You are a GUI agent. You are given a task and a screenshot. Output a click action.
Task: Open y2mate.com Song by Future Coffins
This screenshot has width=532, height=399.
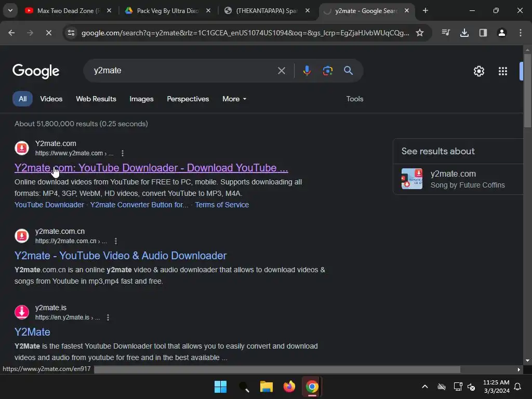458,179
